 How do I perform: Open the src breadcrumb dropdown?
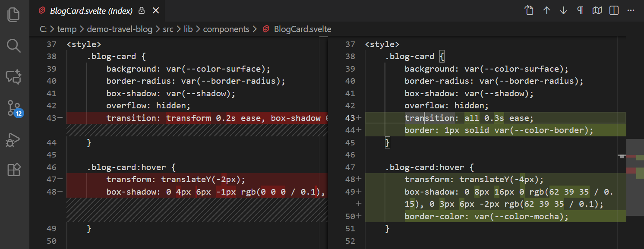(x=168, y=29)
